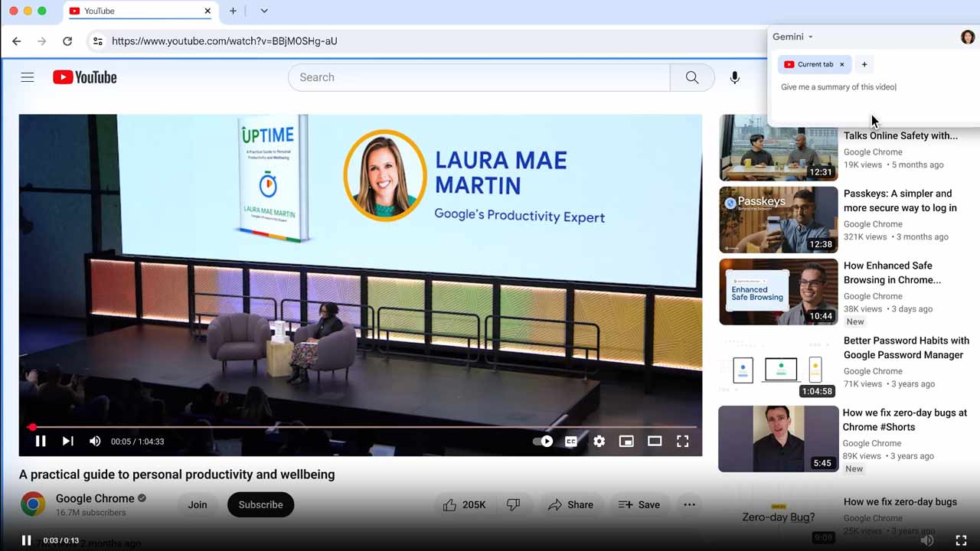
Task: Enable theater mode
Action: (x=655, y=441)
